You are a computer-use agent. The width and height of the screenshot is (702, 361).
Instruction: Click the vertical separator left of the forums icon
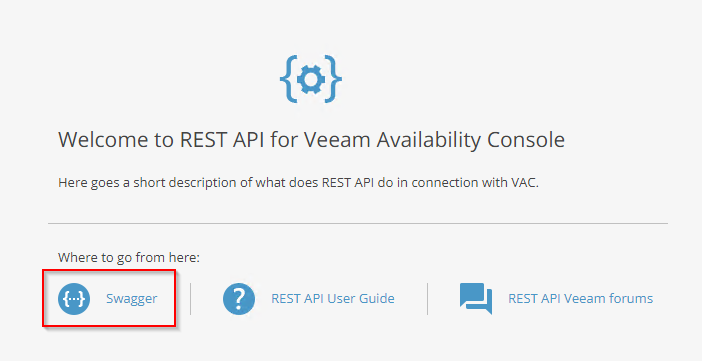[x=427, y=299]
